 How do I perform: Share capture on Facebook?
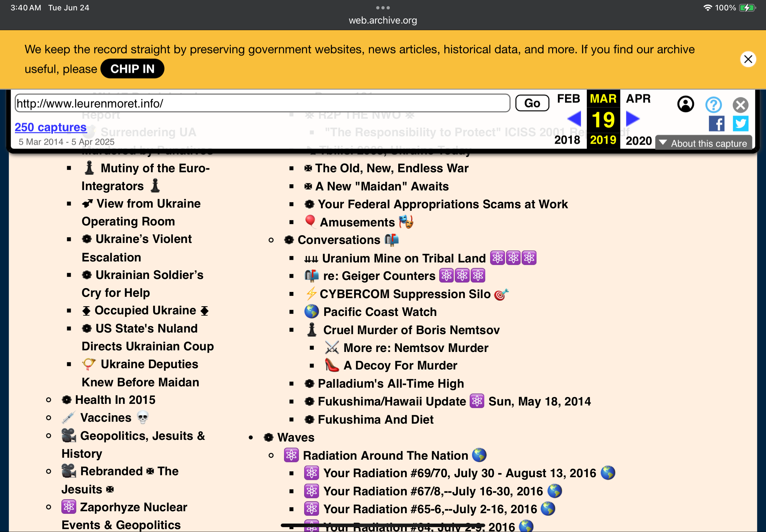click(716, 124)
